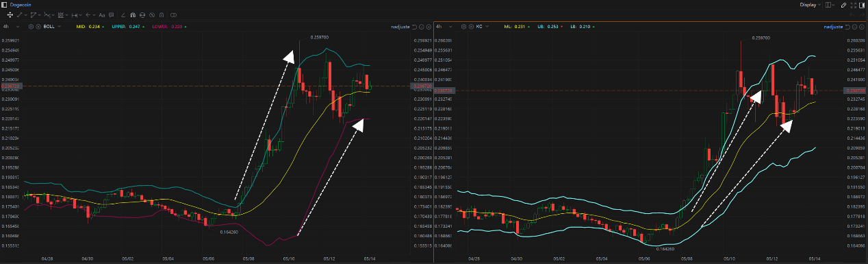Enter fullscreen chart mode
Viewport: 868px width, 264px height.
pos(854,5)
